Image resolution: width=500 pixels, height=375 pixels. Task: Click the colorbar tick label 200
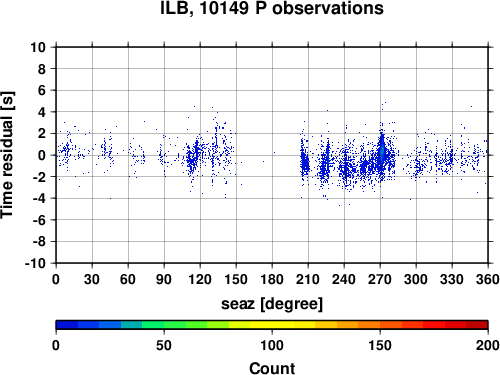click(488, 345)
